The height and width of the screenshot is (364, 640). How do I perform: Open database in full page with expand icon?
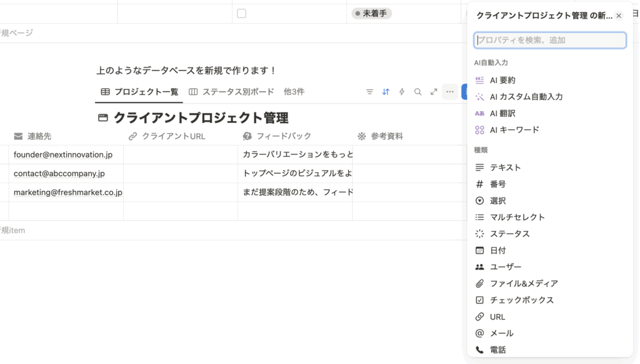coord(434,92)
